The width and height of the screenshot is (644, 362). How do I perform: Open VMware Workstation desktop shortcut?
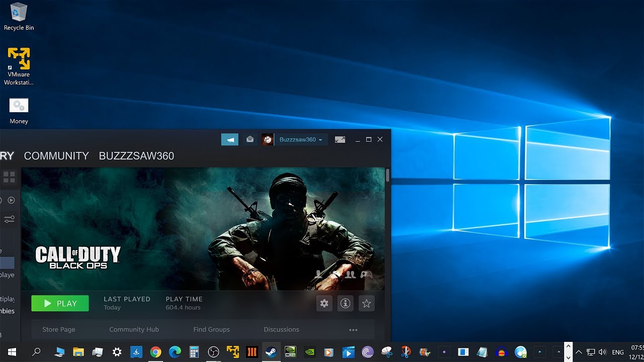[x=19, y=66]
